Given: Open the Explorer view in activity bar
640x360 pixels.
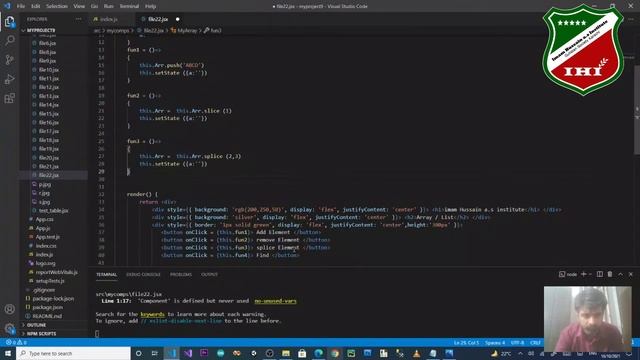Looking at the screenshot, I should pyautogui.click(x=9, y=21).
